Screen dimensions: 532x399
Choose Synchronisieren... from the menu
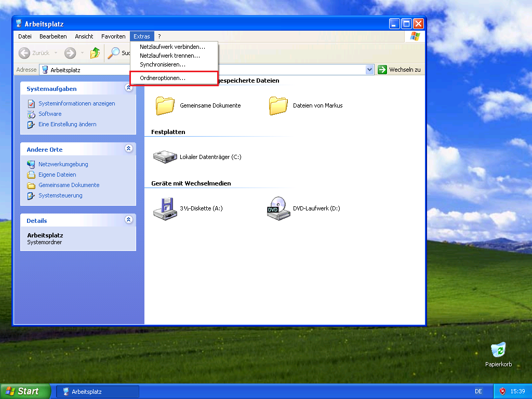coord(174,64)
